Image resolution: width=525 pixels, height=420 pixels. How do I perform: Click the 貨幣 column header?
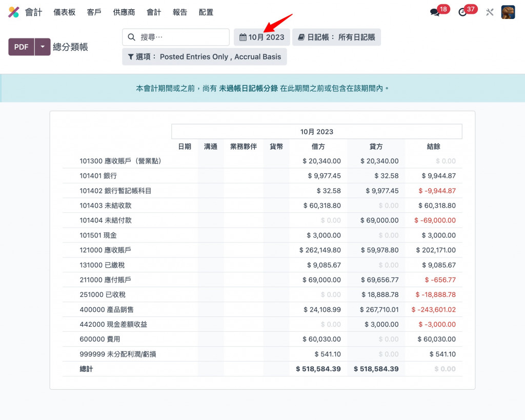point(276,147)
